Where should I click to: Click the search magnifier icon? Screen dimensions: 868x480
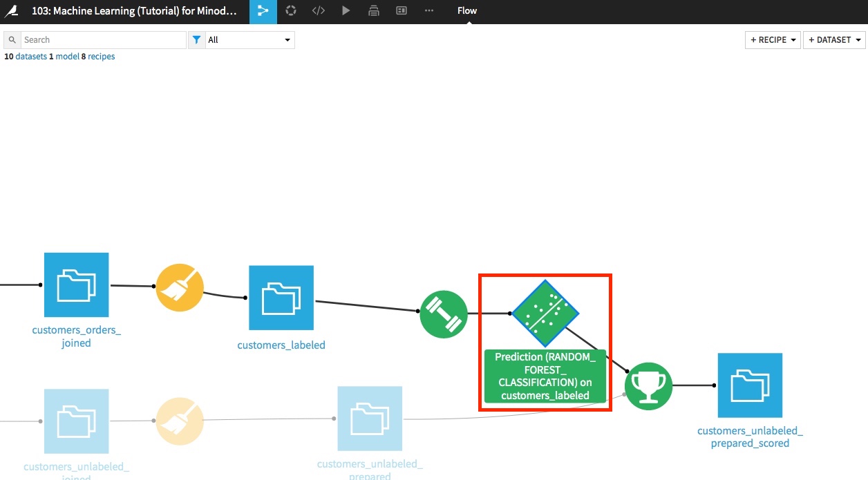click(x=12, y=40)
